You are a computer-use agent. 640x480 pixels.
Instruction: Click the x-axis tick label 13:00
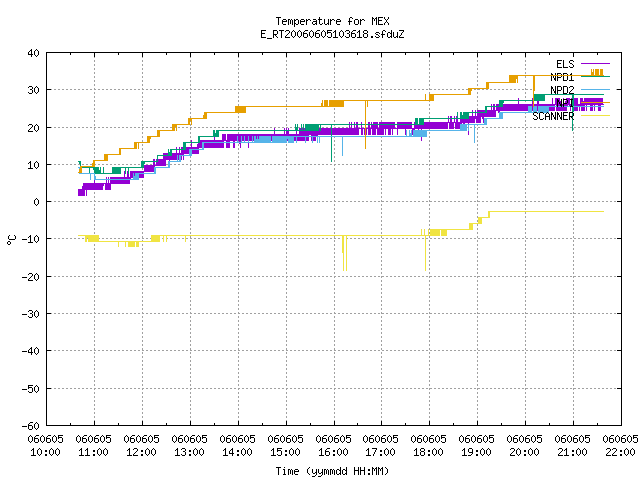pyautogui.click(x=190, y=452)
